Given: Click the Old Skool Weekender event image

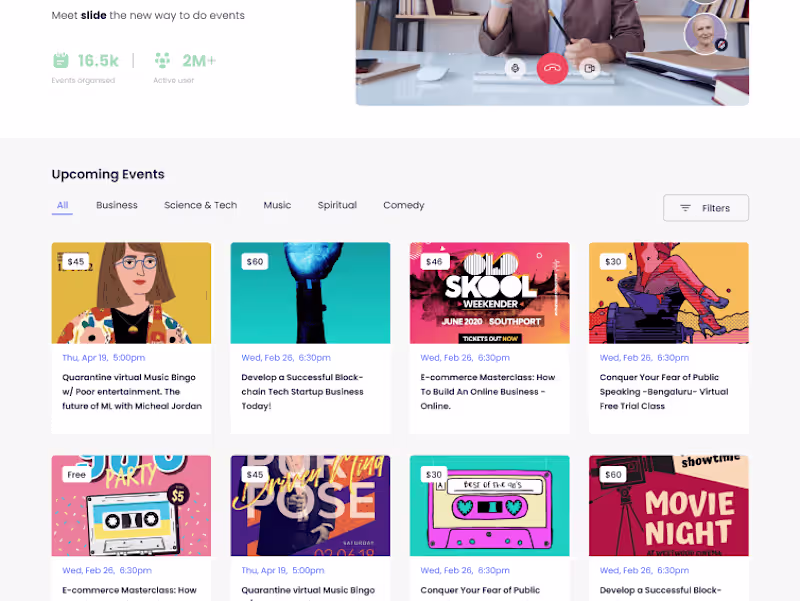Looking at the screenshot, I should [489, 293].
